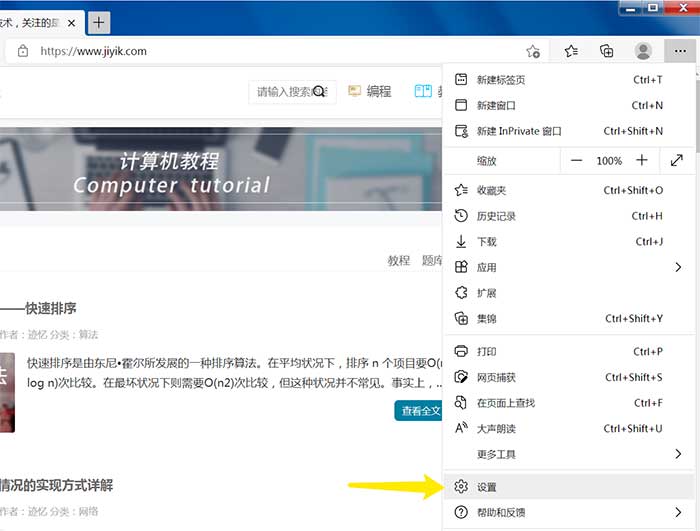Screen dimensions: 700x531
Task: Open the Collections toolbar icon
Action: coord(606,51)
